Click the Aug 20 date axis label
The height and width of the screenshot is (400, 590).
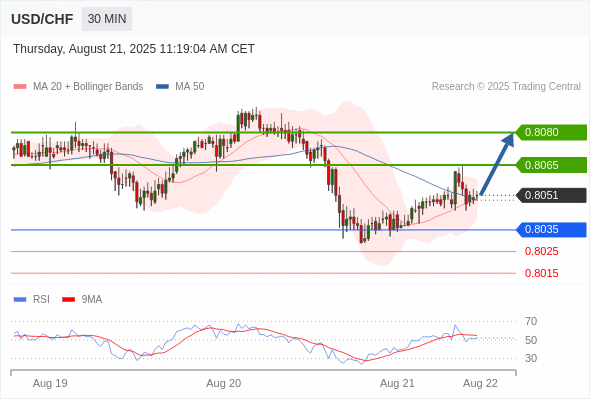pyautogui.click(x=224, y=383)
